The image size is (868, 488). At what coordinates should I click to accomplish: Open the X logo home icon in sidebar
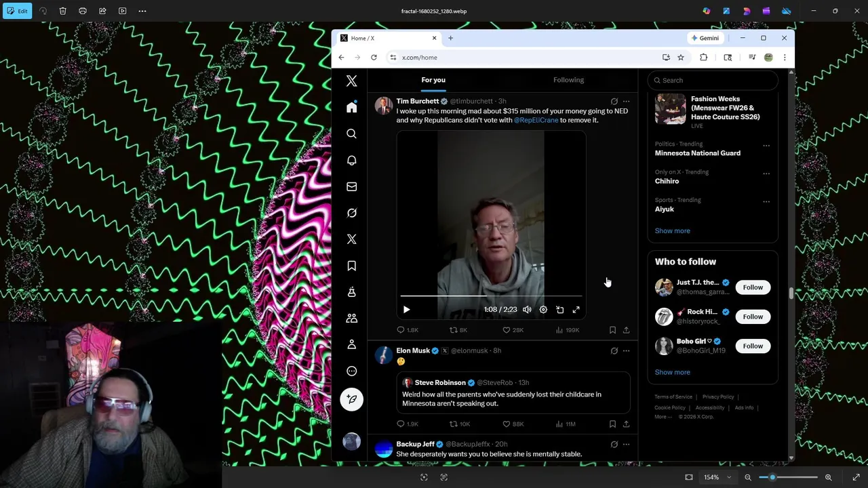(x=351, y=81)
